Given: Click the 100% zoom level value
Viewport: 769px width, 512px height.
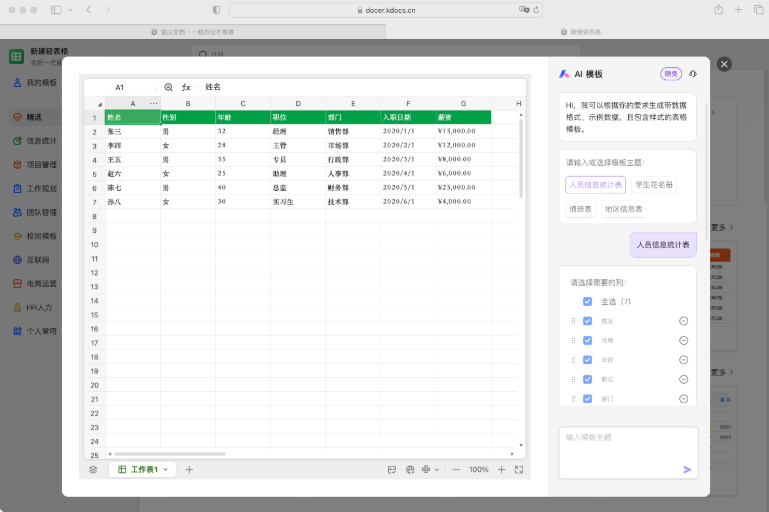Looking at the screenshot, I should (479, 470).
